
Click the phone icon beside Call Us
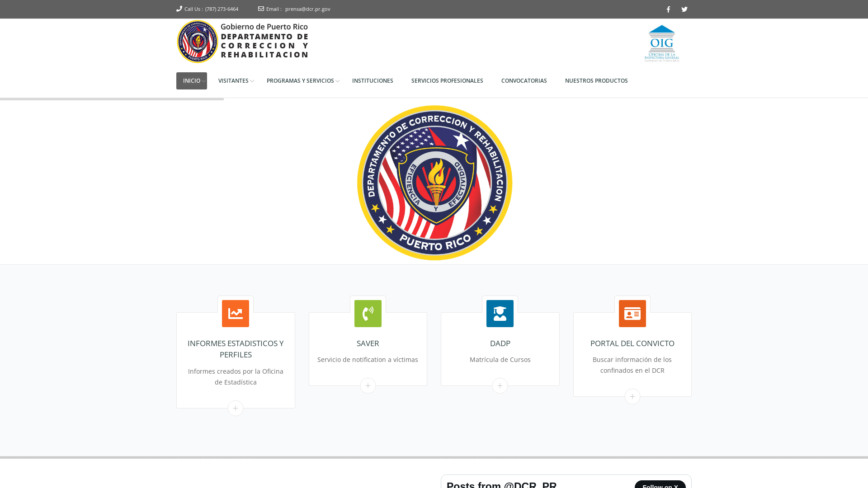point(179,9)
